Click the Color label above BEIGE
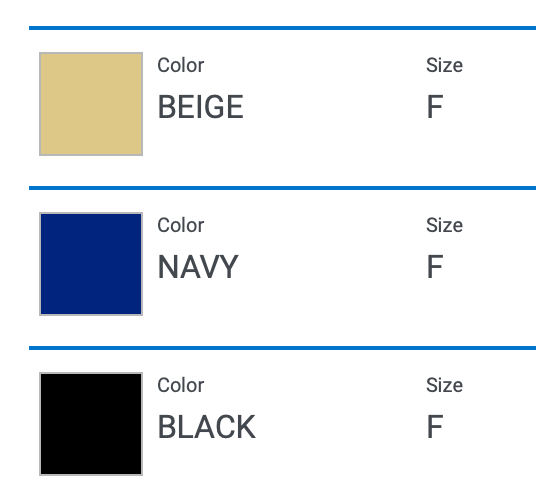 [180, 65]
